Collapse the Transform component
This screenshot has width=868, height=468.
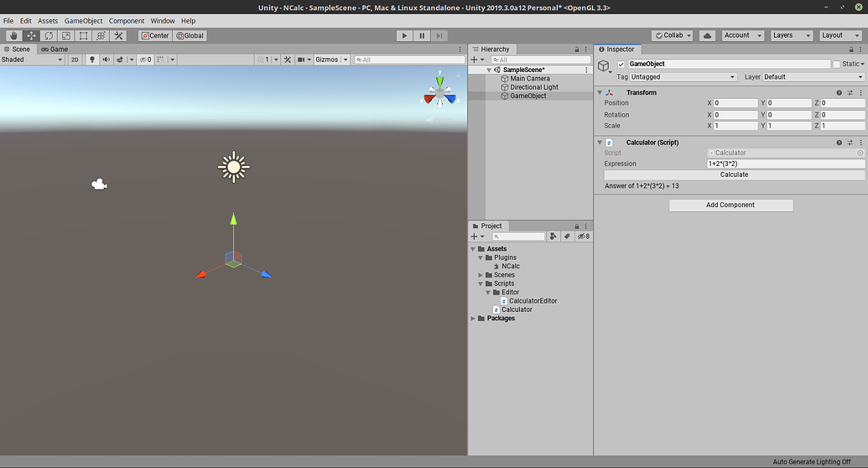[x=600, y=92]
